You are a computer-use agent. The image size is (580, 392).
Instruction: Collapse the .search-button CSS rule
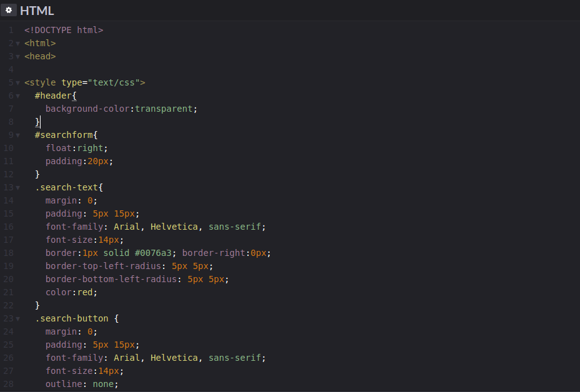coord(17,318)
